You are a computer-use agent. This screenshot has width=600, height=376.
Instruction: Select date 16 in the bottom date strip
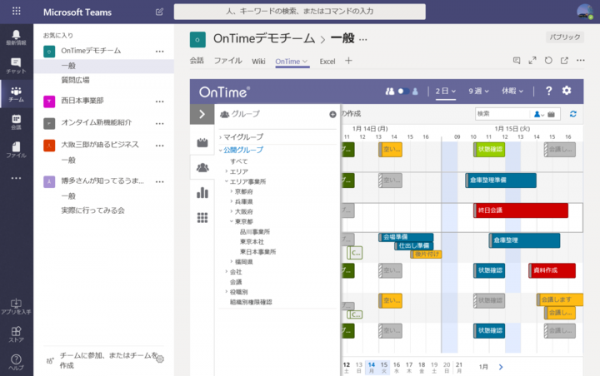coord(396,367)
